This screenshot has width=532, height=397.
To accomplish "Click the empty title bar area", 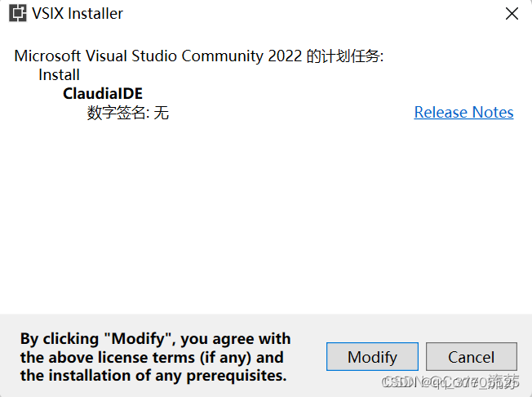I will (313, 14).
